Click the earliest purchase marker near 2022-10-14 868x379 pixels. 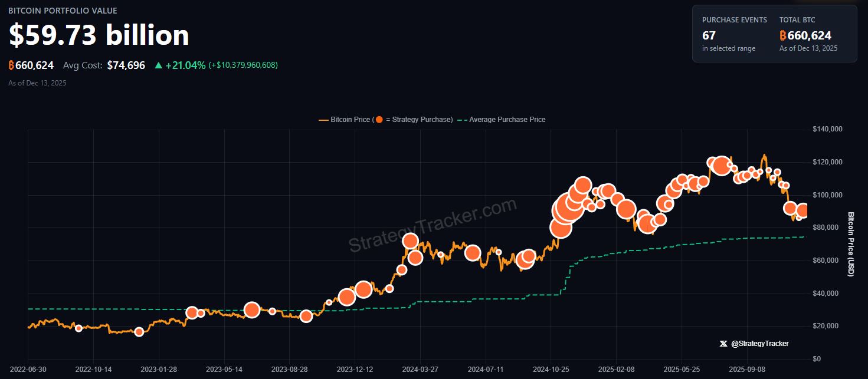[78, 328]
